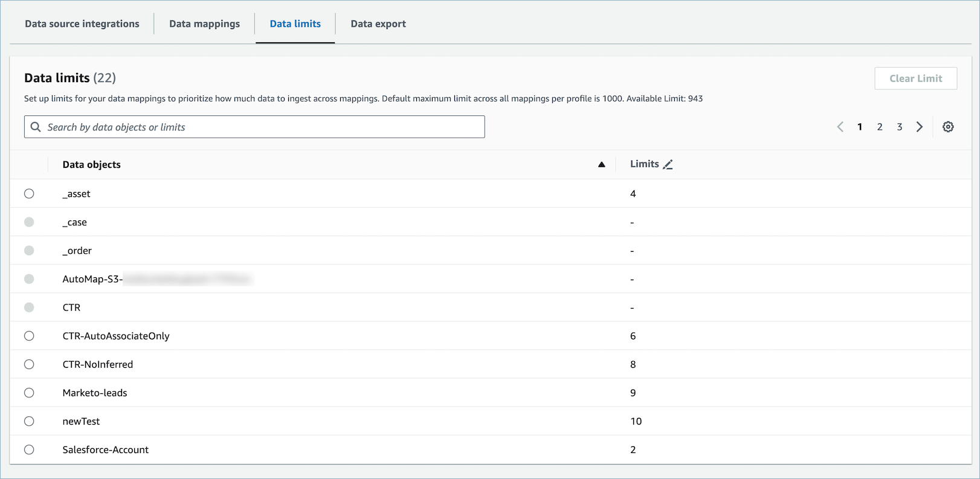Select the _asset radio button
Viewport: 980px width, 479px height.
(29, 194)
